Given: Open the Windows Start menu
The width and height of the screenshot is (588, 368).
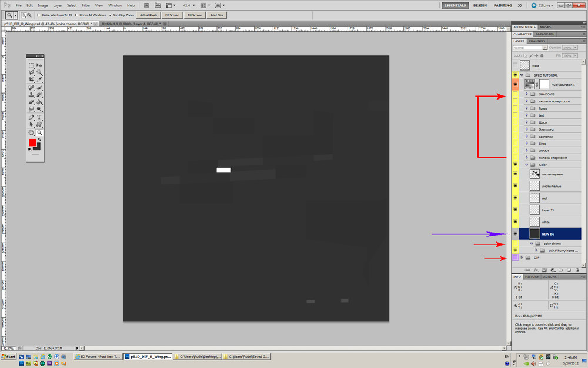Looking at the screenshot, I should pyautogui.click(x=9, y=357).
